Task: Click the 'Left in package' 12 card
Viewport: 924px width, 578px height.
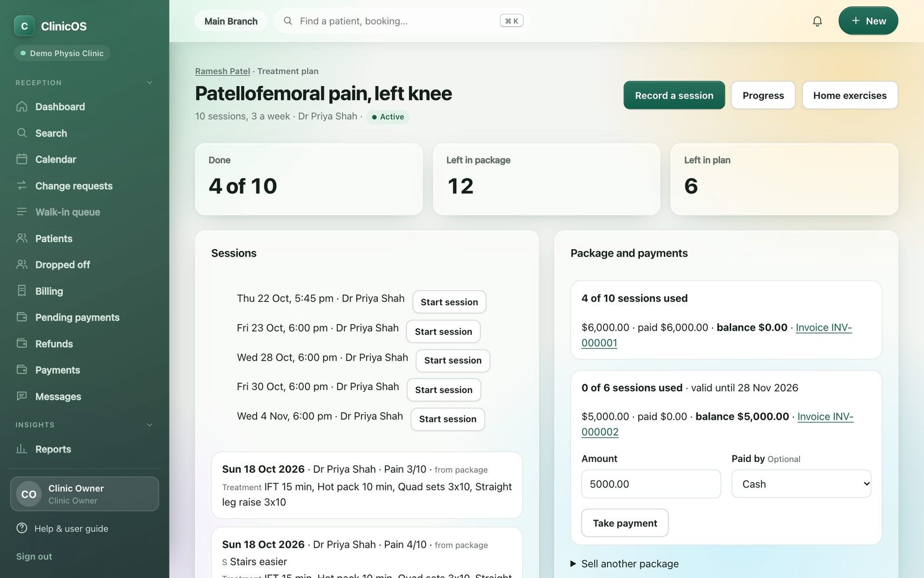Action: coord(546,179)
